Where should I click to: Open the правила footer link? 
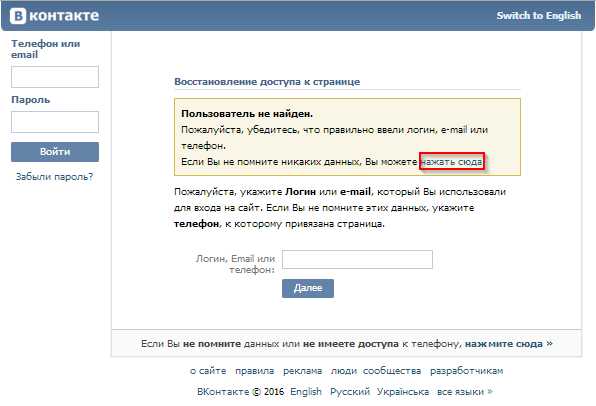[x=254, y=371]
